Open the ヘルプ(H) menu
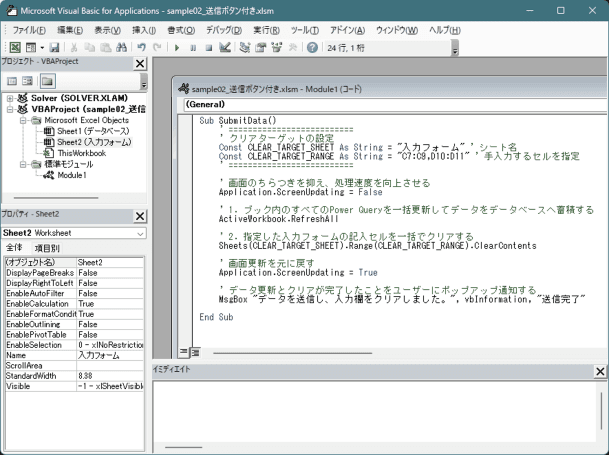Viewport: 609px width, 455px height. [445, 30]
